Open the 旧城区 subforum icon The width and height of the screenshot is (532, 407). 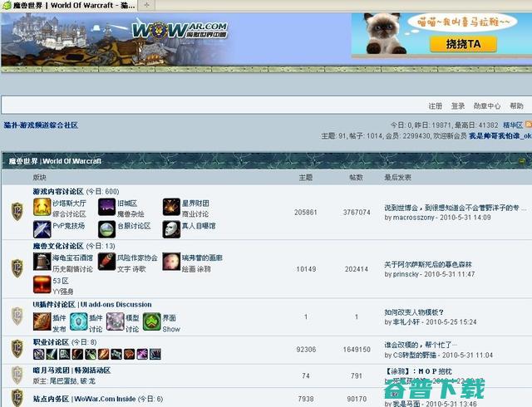pos(107,207)
